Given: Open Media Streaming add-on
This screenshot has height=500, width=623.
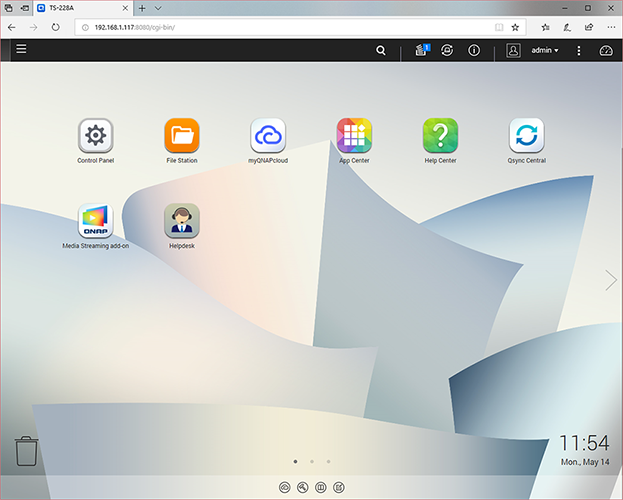Looking at the screenshot, I should point(95,221).
